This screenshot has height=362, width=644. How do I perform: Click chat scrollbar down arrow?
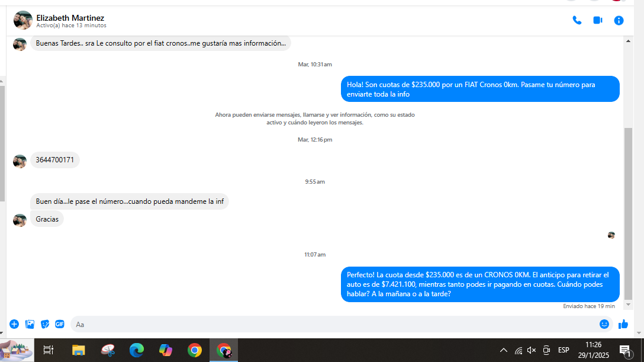[x=628, y=305]
